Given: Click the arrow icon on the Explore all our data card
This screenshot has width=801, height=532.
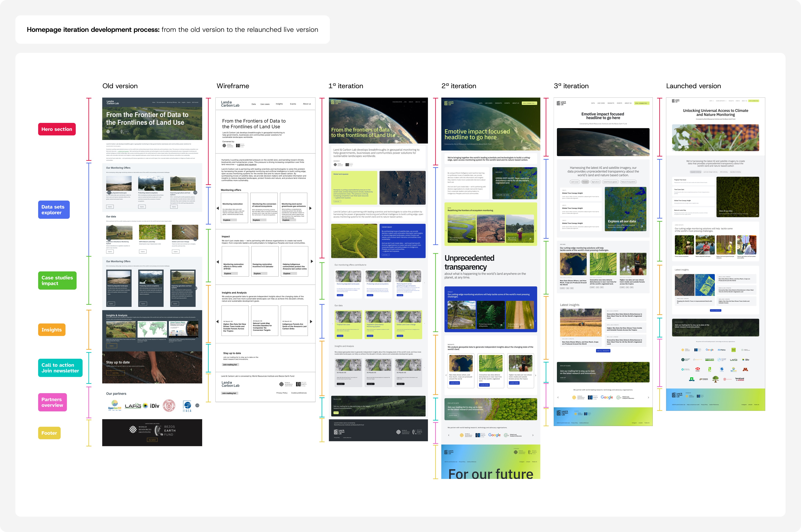Looking at the screenshot, I should coord(641,226).
